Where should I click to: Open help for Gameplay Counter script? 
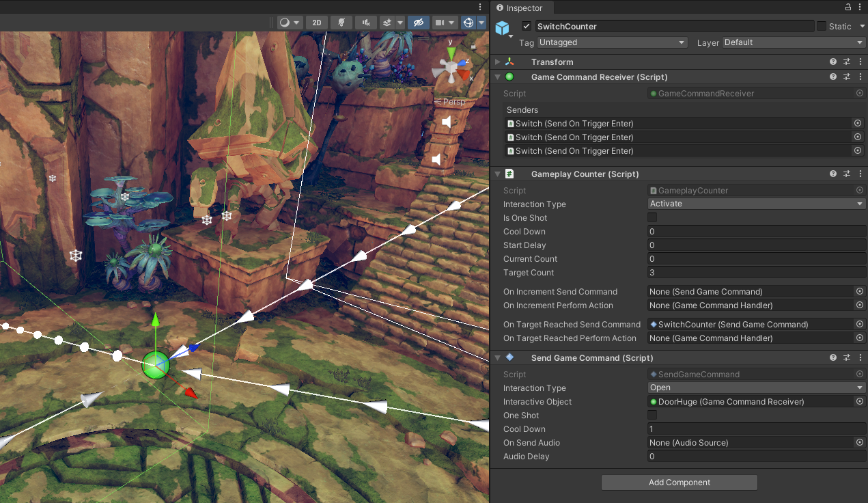click(833, 174)
